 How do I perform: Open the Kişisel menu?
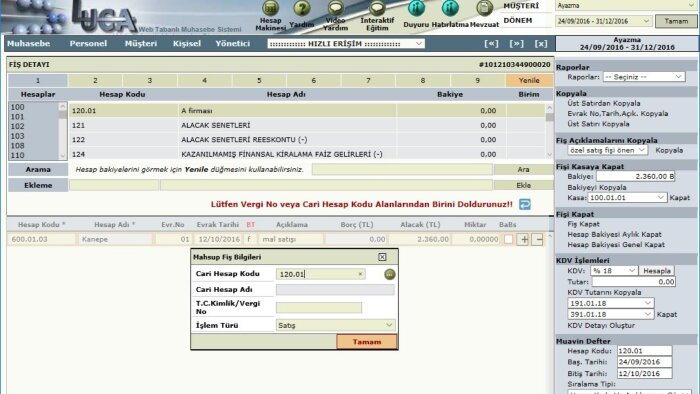click(187, 44)
